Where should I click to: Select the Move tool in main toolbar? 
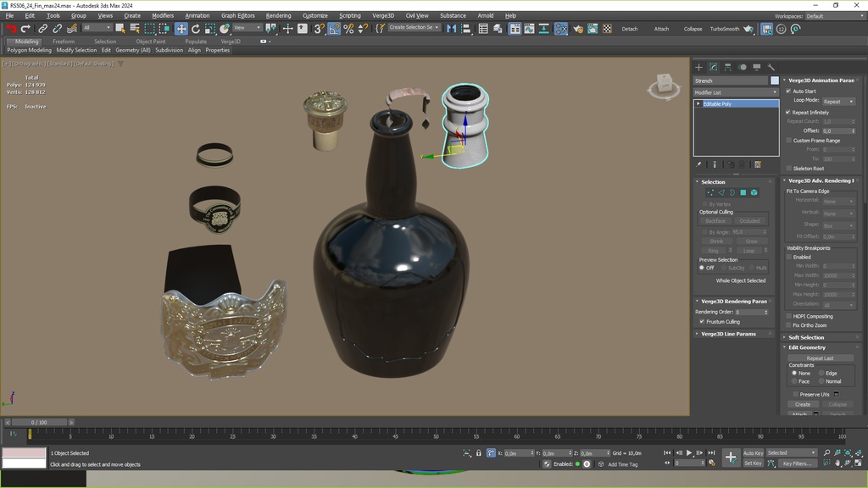pyautogui.click(x=181, y=29)
